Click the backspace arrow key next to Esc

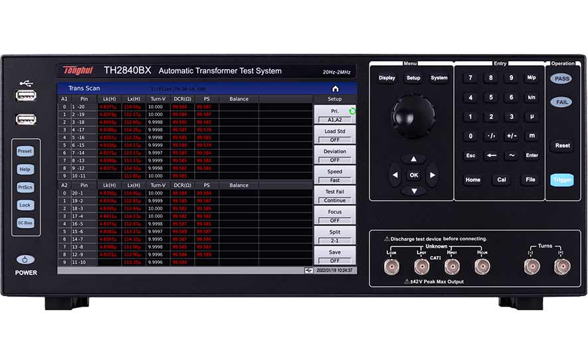click(x=491, y=155)
